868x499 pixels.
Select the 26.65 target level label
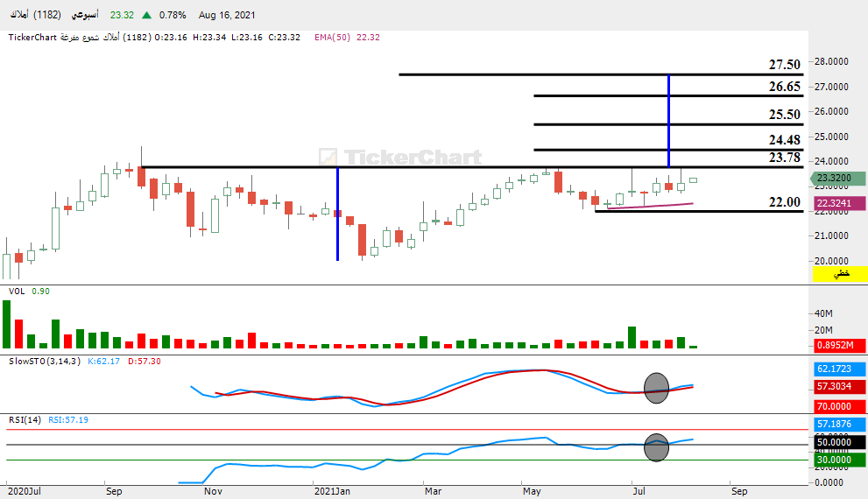(x=785, y=87)
